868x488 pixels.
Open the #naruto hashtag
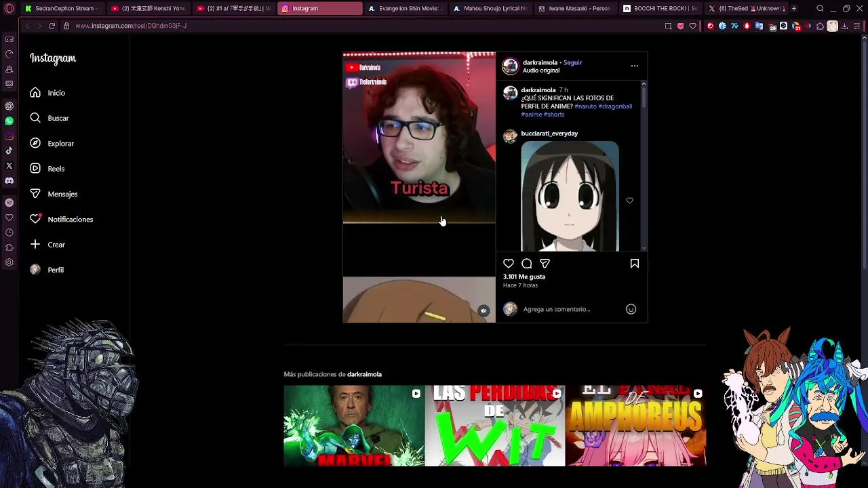[585, 106]
